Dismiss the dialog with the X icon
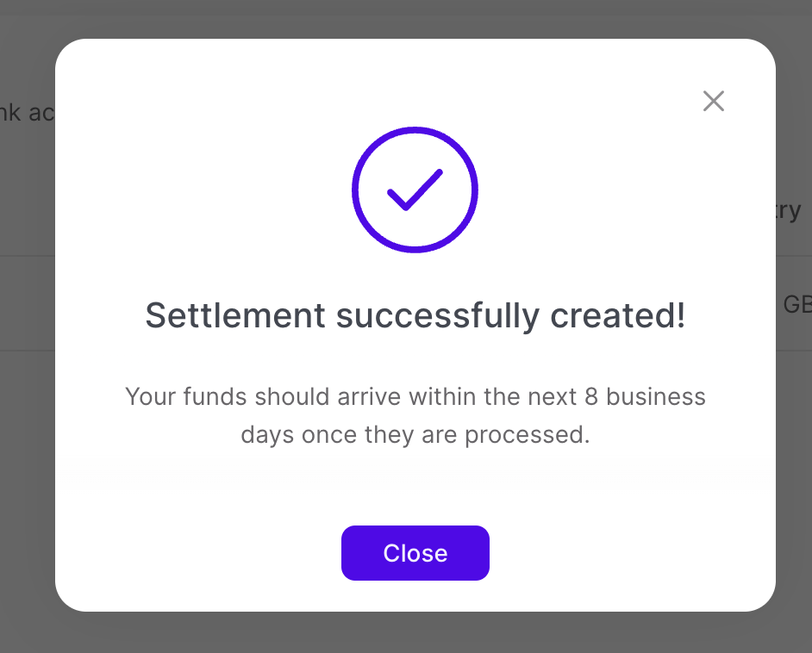This screenshot has height=653, width=812. pyautogui.click(x=713, y=102)
